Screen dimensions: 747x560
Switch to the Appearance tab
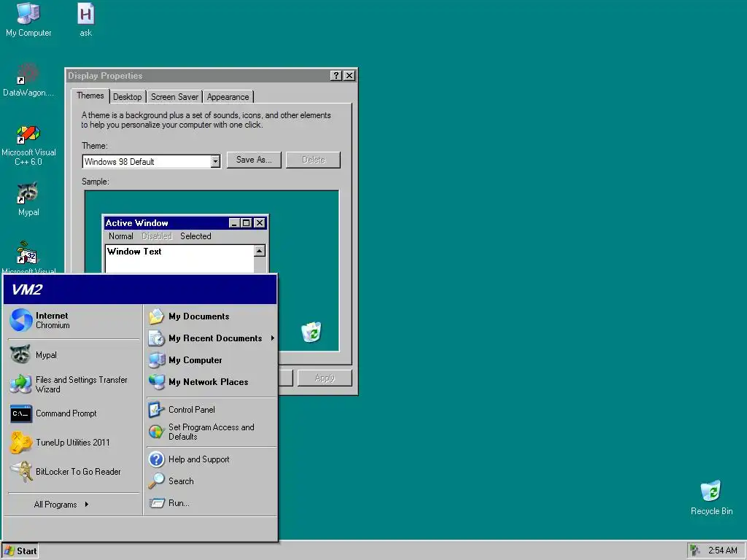[228, 97]
